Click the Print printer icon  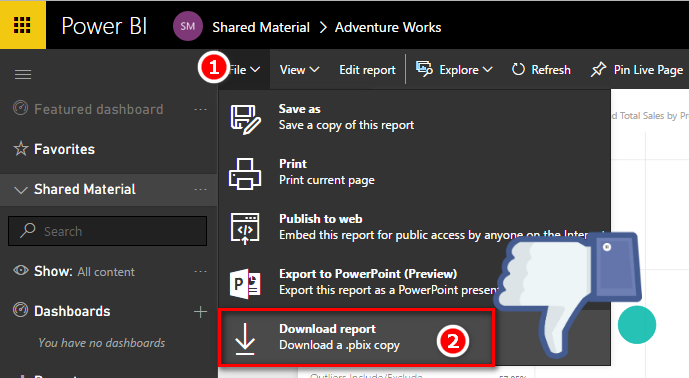click(245, 174)
